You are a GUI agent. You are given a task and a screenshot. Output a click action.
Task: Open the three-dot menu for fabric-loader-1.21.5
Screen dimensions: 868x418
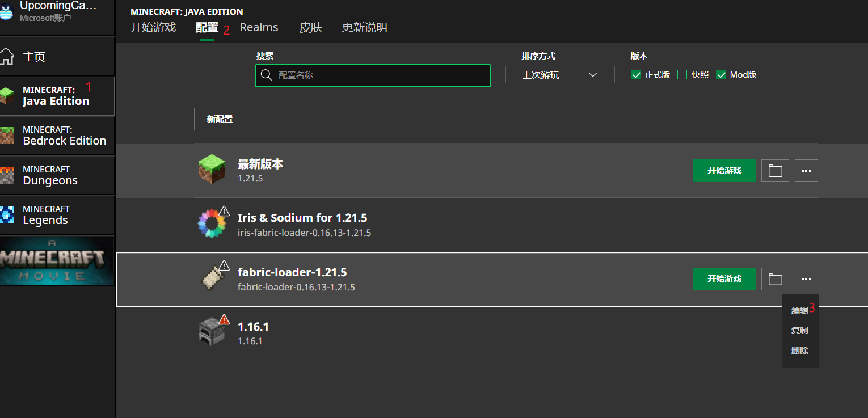coord(806,279)
